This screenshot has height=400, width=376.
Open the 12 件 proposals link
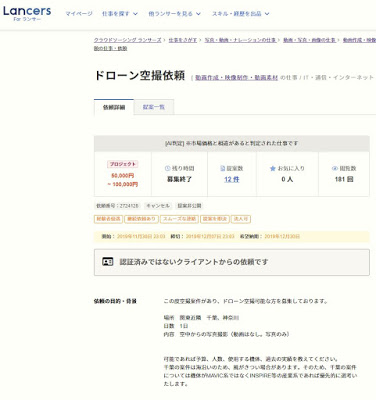click(232, 179)
